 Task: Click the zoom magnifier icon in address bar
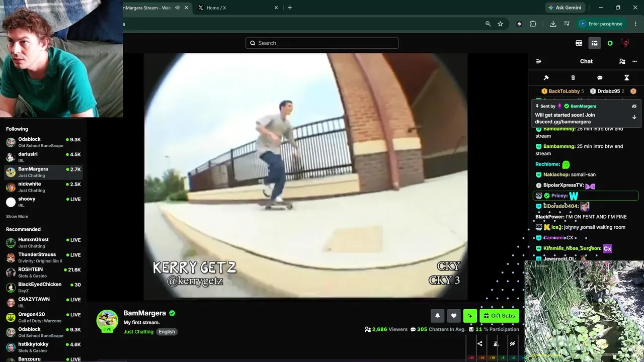point(488,24)
